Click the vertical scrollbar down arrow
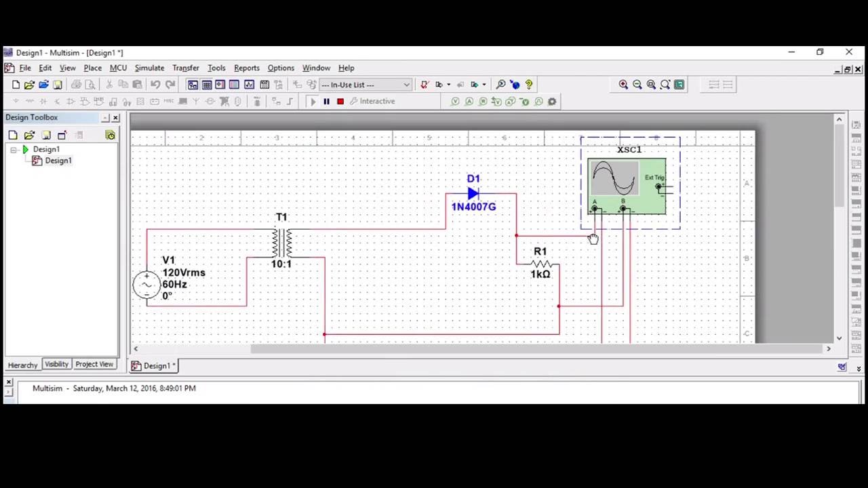This screenshot has width=868, height=488. coord(839,338)
